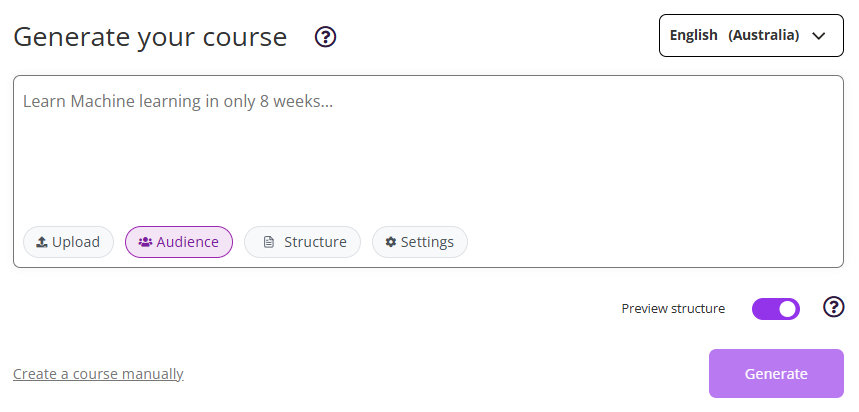
Task: Click the Settings gear icon
Action: tap(391, 242)
